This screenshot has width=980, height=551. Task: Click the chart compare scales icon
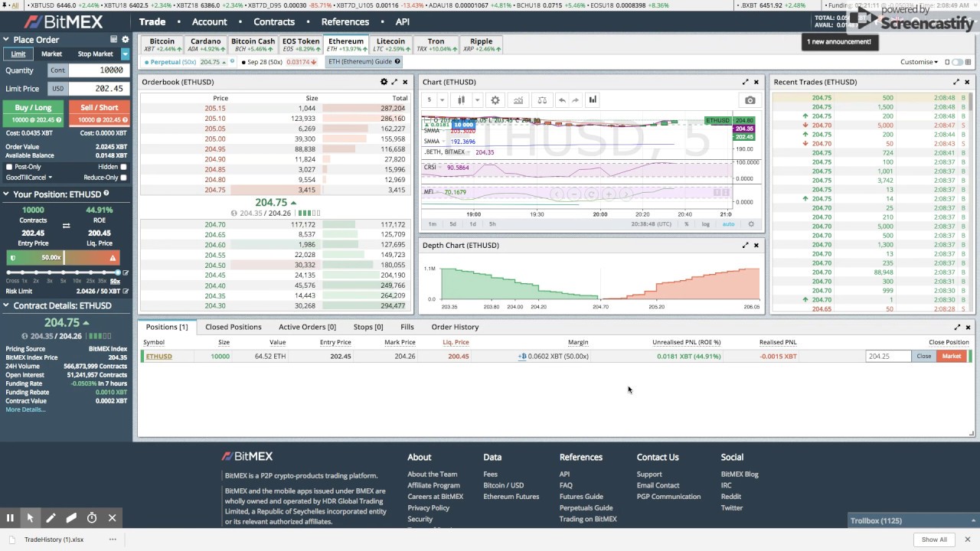pyautogui.click(x=542, y=100)
